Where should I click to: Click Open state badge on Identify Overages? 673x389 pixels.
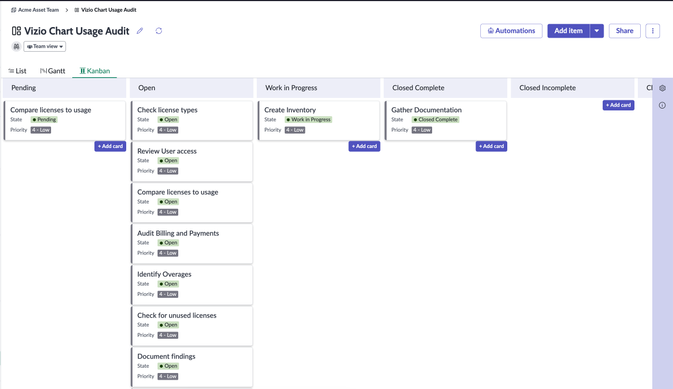click(x=168, y=284)
